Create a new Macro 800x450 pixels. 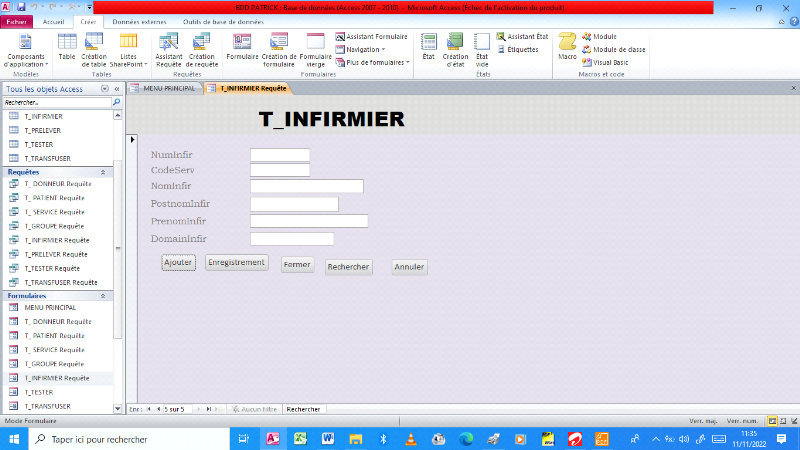coord(567,47)
